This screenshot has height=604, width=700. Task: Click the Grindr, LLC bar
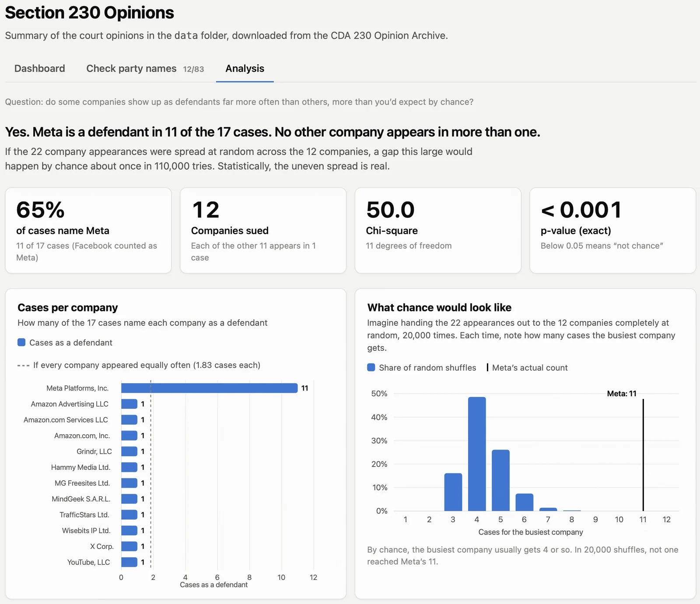(129, 451)
